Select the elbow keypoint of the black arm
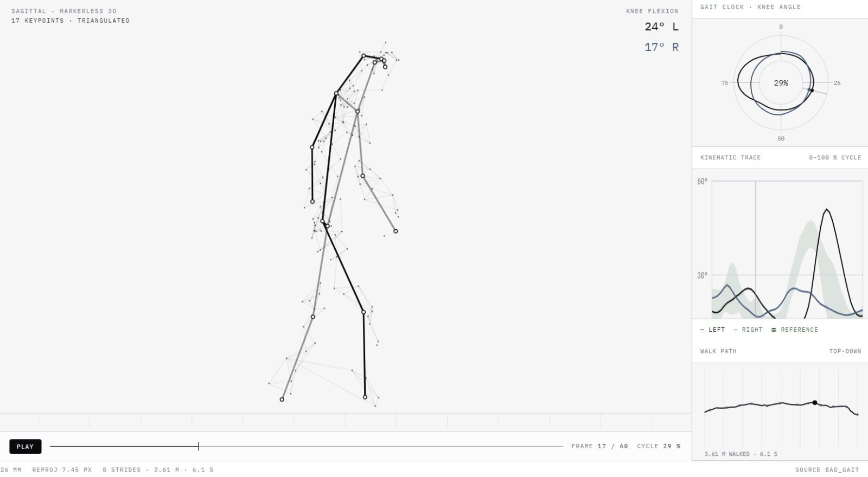Image resolution: width=868 pixels, height=477 pixels. [312, 147]
